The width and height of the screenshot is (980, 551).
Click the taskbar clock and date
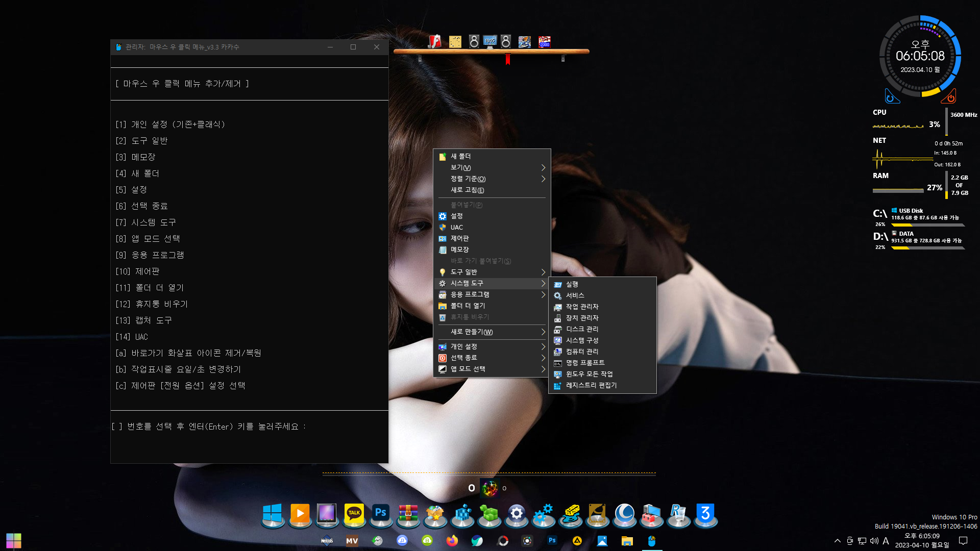(x=922, y=541)
